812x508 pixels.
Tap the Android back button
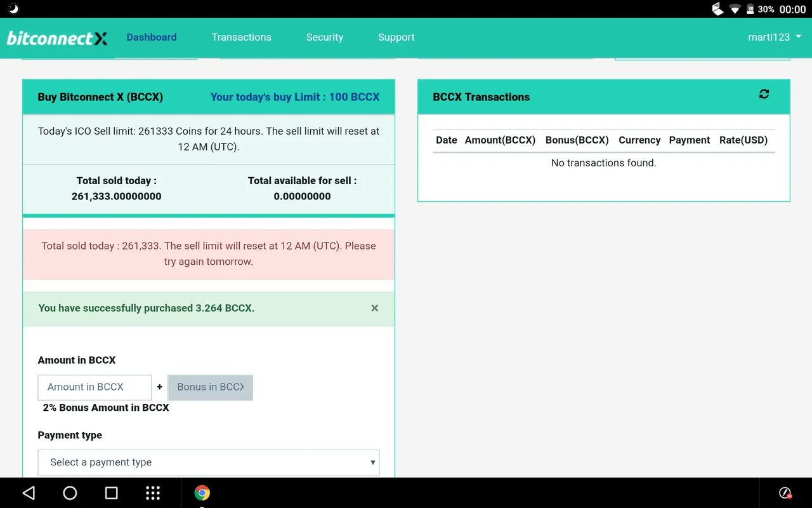(x=29, y=493)
